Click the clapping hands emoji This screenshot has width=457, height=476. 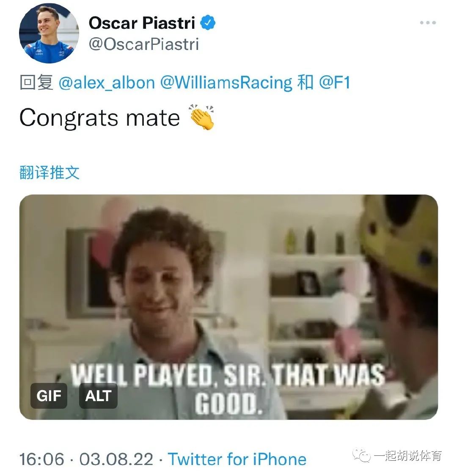[201, 117]
